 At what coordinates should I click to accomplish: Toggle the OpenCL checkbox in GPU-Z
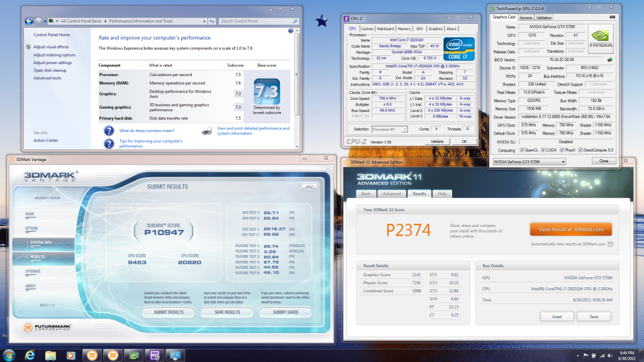[x=522, y=150]
